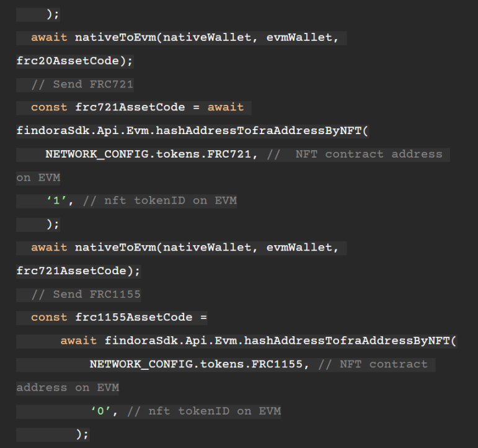Click the '// Send FRC1155' comment
The width and height of the screenshot is (478, 448).
(86, 295)
